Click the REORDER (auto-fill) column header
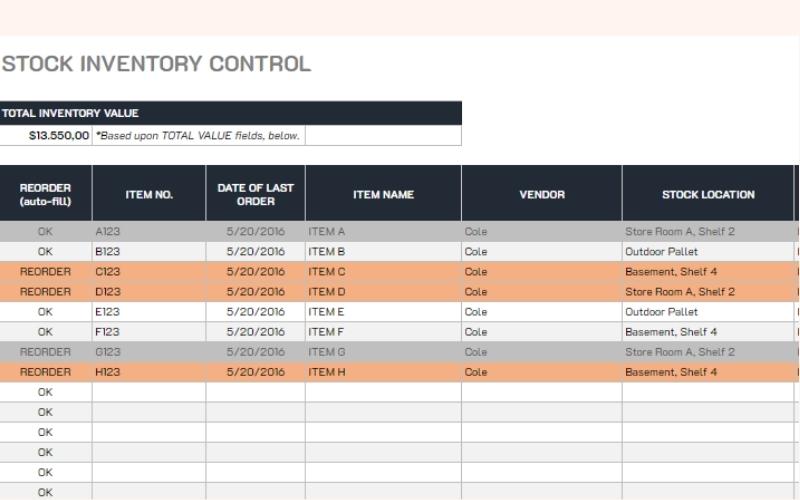This screenshot has width=800, height=500. [x=45, y=194]
